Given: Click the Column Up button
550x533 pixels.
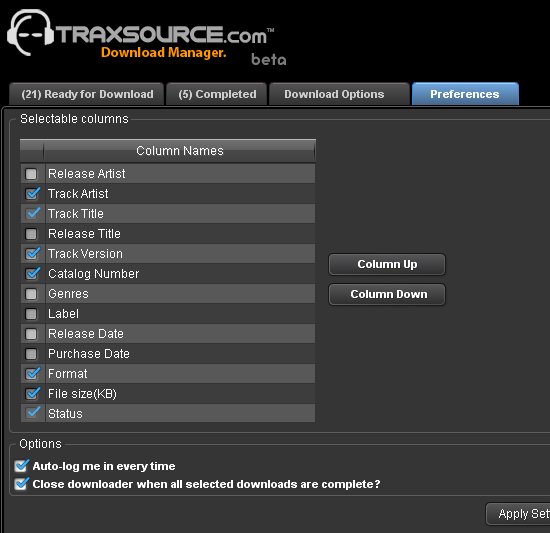Looking at the screenshot, I should tap(387, 264).
